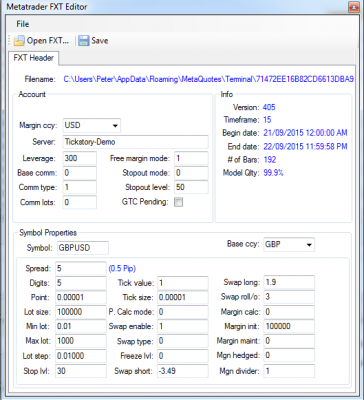Click the Spread input field
Screen dimensions: 364x400
[x=81, y=268]
